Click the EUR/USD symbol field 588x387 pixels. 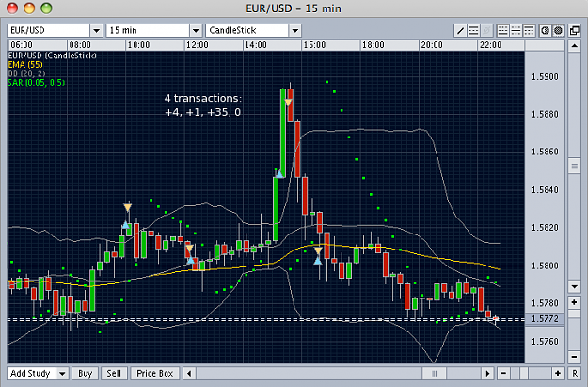(x=48, y=31)
